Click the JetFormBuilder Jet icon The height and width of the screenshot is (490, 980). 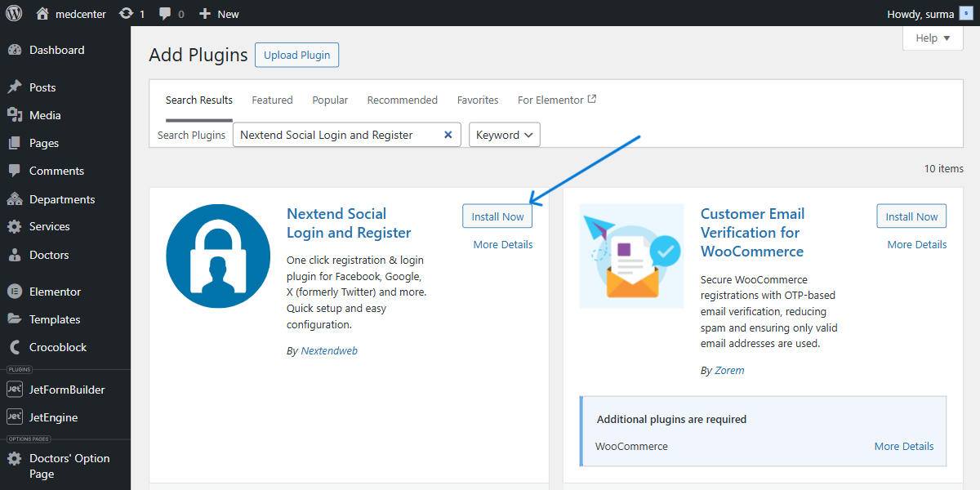coord(14,390)
